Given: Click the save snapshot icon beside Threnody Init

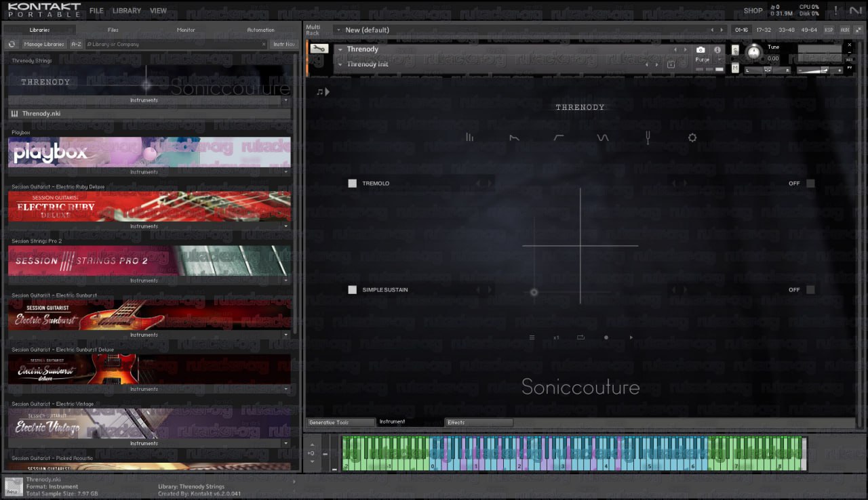Looking at the screenshot, I should tap(671, 64).
